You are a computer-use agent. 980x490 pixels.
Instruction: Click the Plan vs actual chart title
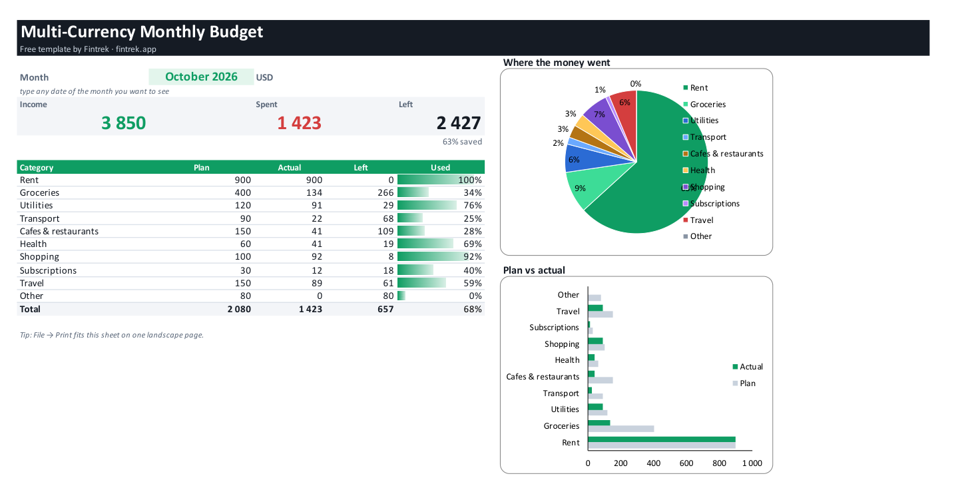[x=534, y=270]
